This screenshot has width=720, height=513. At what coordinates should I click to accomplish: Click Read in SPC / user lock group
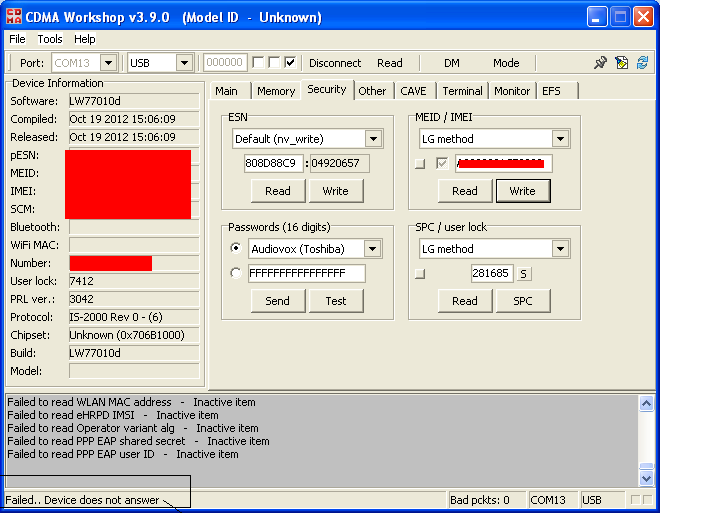click(465, 301)
